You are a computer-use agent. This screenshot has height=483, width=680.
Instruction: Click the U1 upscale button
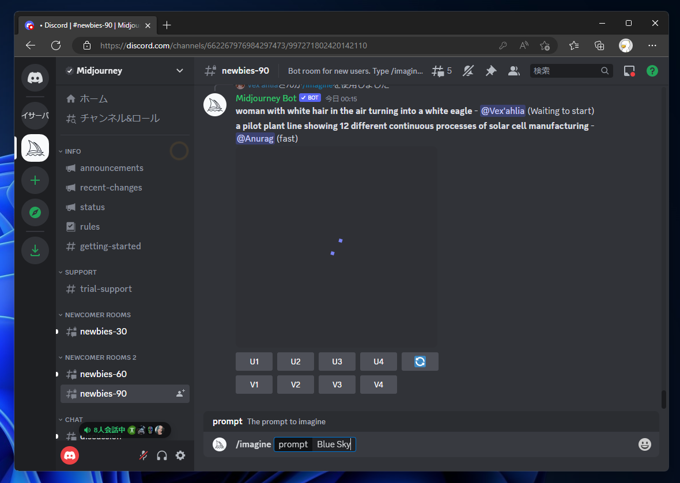point(254,362)
